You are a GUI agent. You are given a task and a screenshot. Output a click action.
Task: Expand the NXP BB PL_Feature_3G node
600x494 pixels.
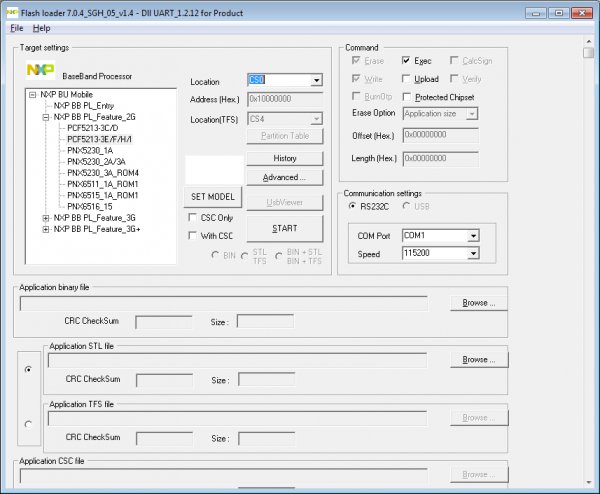point(46,218)
